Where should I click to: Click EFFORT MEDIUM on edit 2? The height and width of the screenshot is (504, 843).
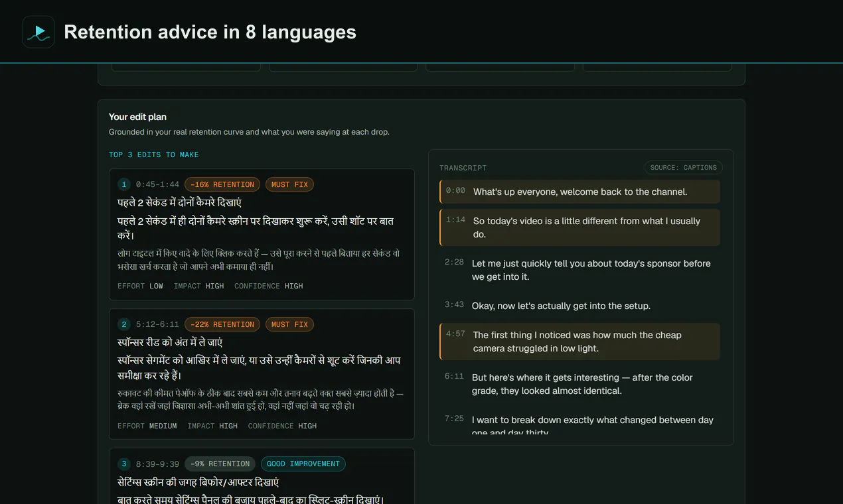(x=147, y=426)
